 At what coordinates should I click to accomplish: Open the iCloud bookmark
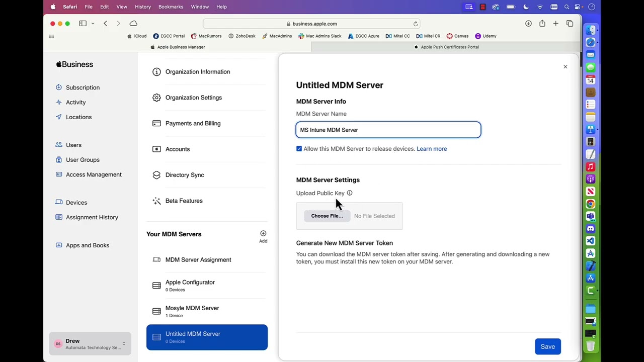tap(137, 36)
